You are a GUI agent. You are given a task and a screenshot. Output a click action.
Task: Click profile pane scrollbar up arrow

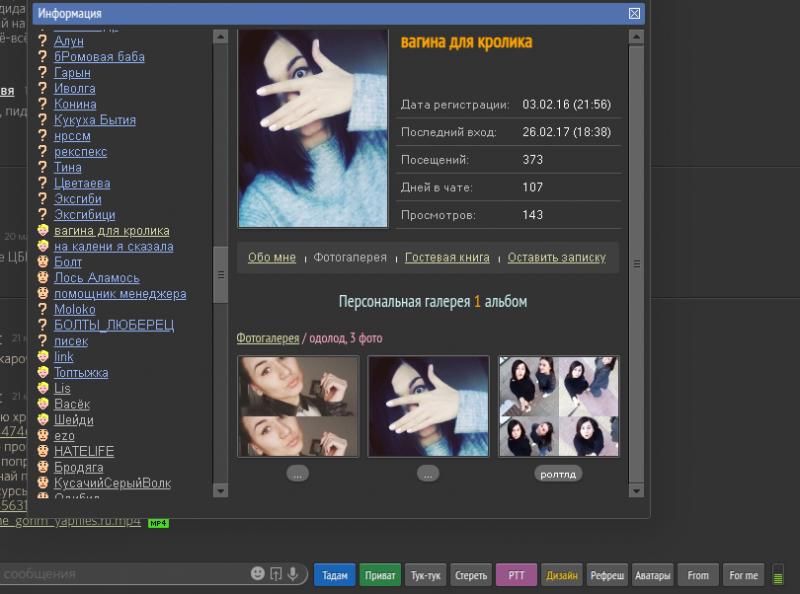[635, 36]
